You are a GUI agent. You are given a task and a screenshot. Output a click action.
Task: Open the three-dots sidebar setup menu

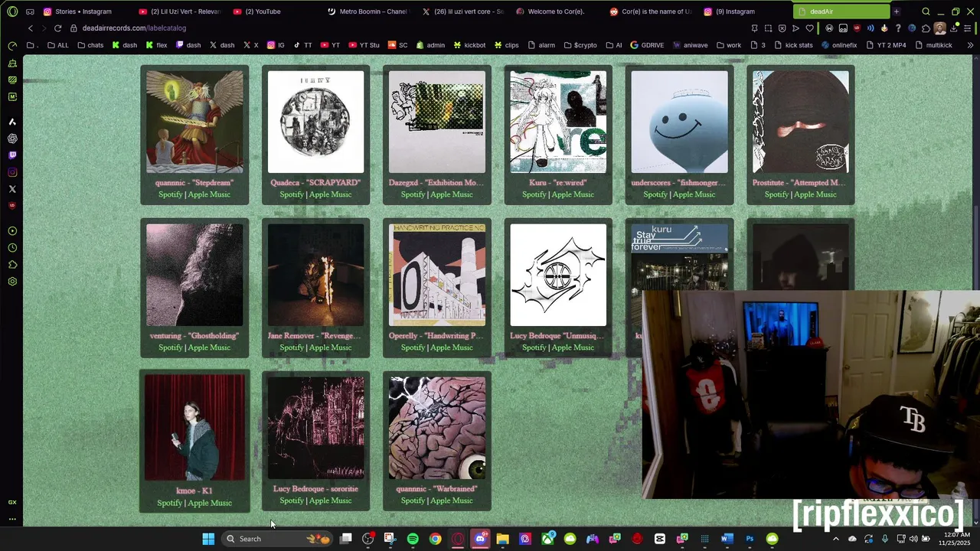click(12, 519)
